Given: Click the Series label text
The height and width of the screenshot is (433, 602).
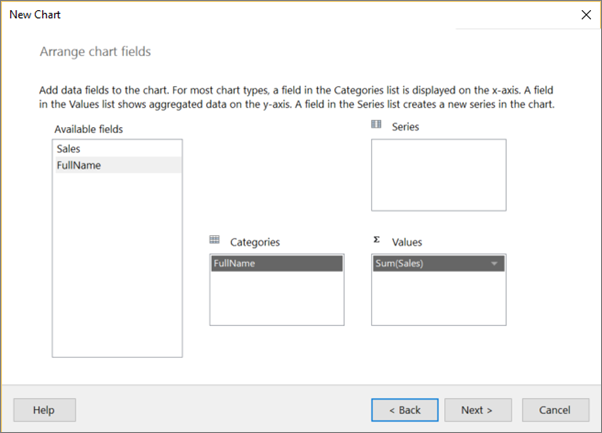Looking at the screenshot, I should pos(405,126).
